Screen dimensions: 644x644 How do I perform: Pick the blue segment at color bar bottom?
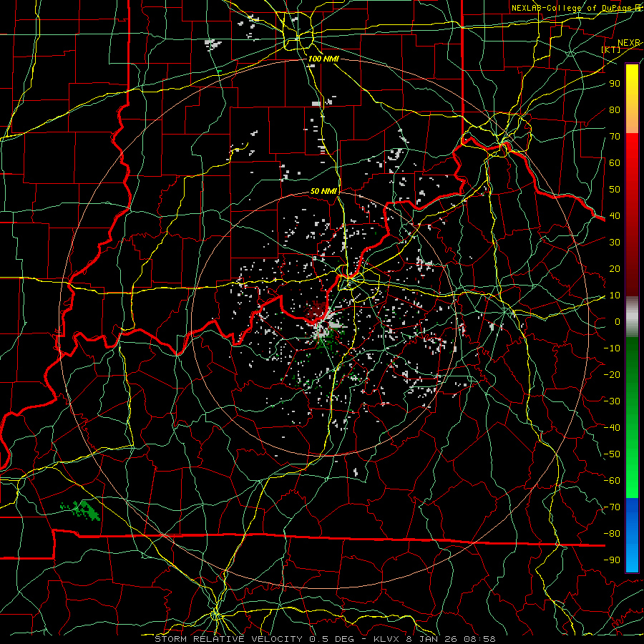632,535
